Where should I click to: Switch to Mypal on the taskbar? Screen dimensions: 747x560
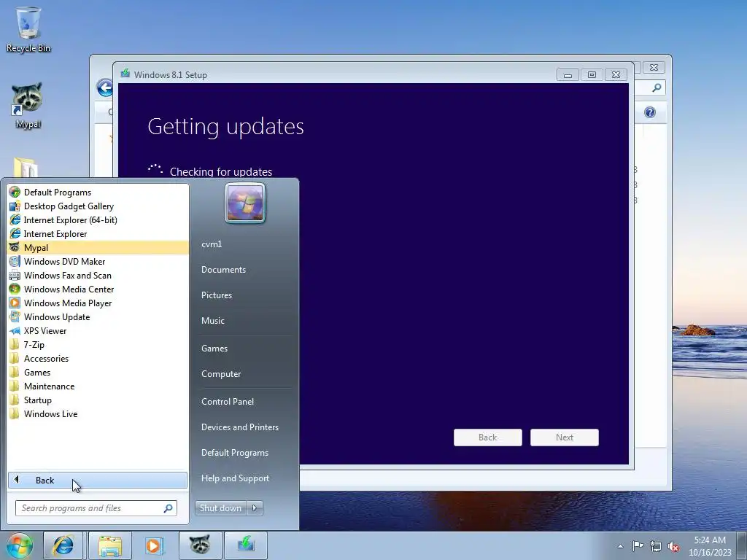(x=200, y=545)
